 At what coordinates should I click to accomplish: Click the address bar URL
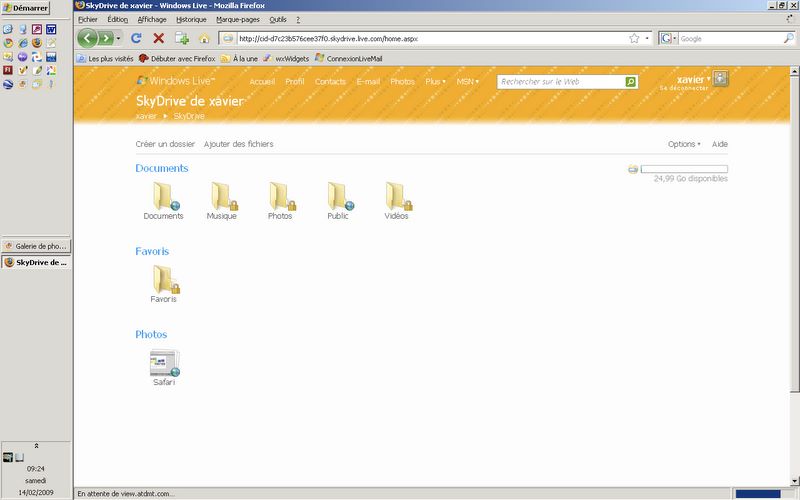328,38
